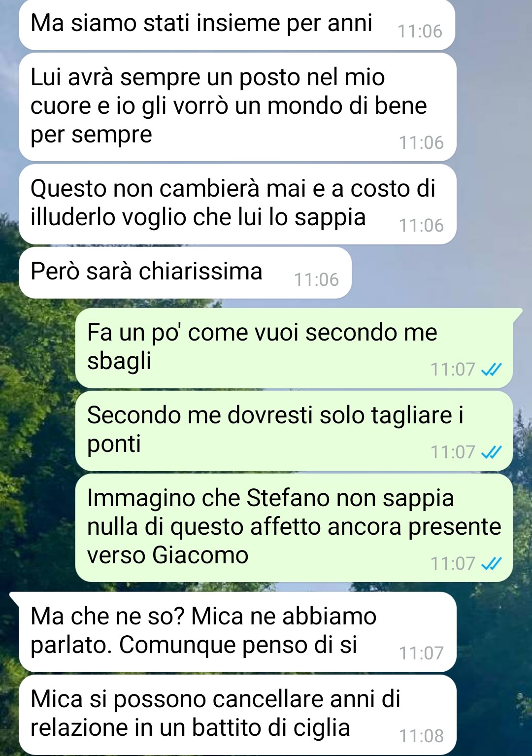Select message starting 'Immagino che Stefano non sappia'
Image resolution: width=532 pixels, height=756 pixels.
294,527
